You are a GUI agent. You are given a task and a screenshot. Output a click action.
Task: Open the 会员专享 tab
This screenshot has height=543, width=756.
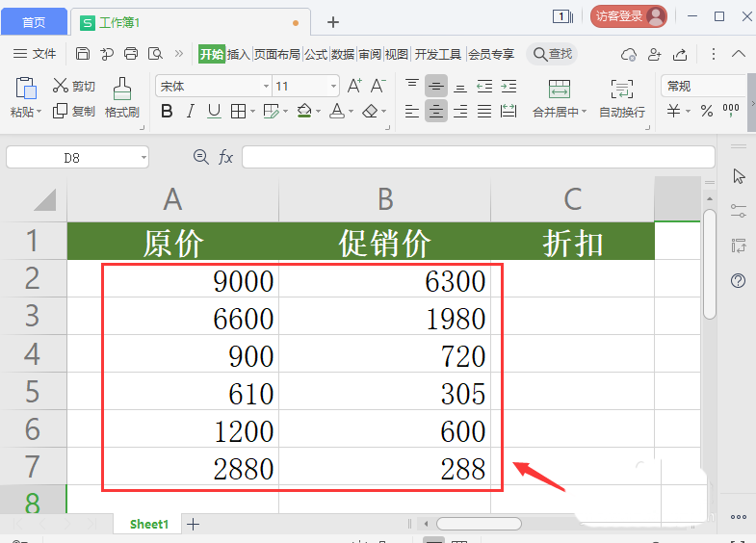tap(491, 54)
